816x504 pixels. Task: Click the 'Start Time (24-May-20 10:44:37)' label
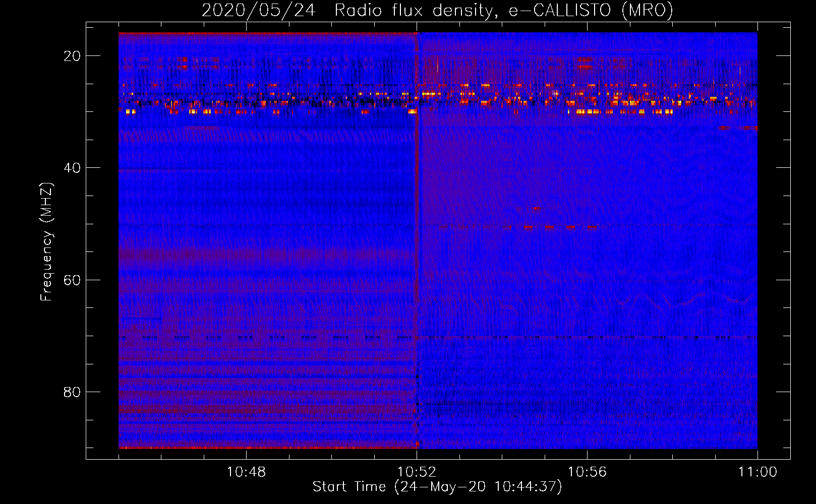(x=437, y=487)
